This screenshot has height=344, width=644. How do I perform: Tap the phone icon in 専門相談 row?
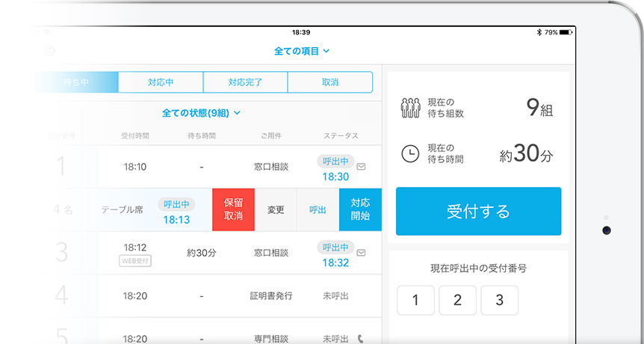tap(361, 339)
